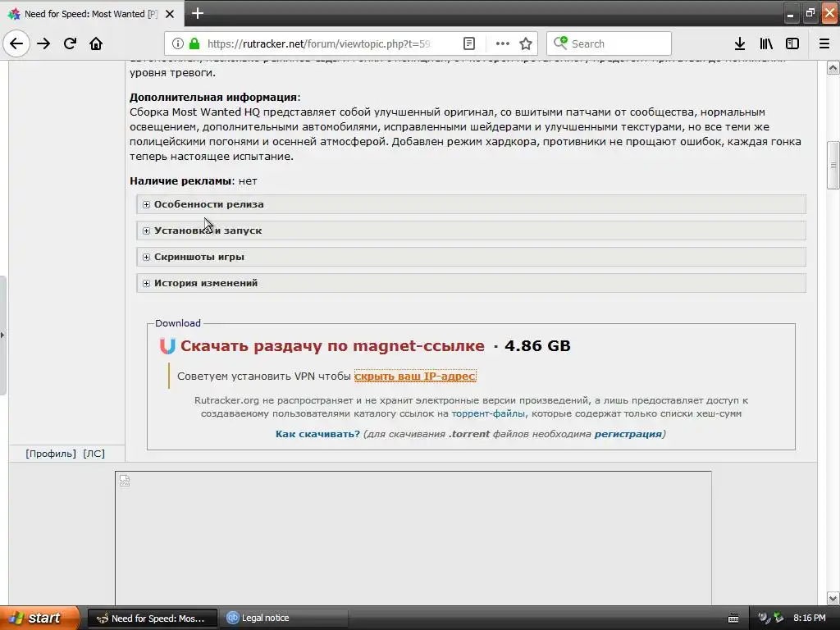Focus the Search box in toolbar

(609, 43)
